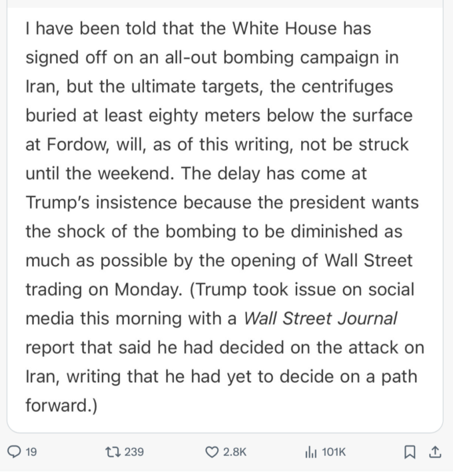Click the italic Wall Street Journal text
Screen dimensions: 453x476
click(320, 318)
